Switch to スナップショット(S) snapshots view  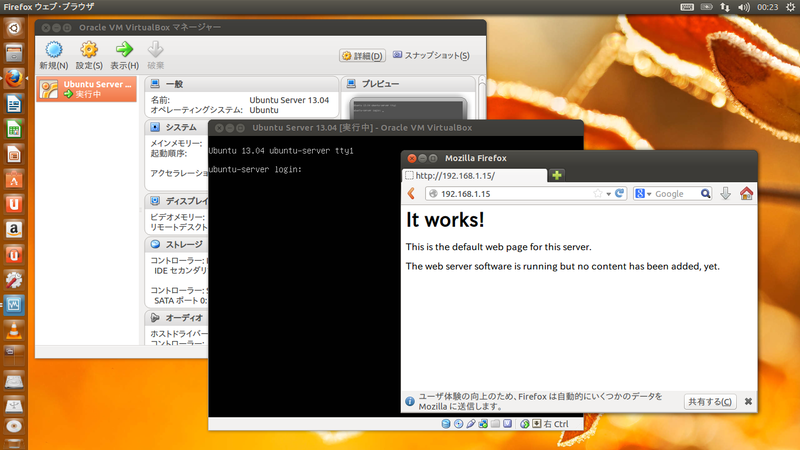(x=431, y=55)
